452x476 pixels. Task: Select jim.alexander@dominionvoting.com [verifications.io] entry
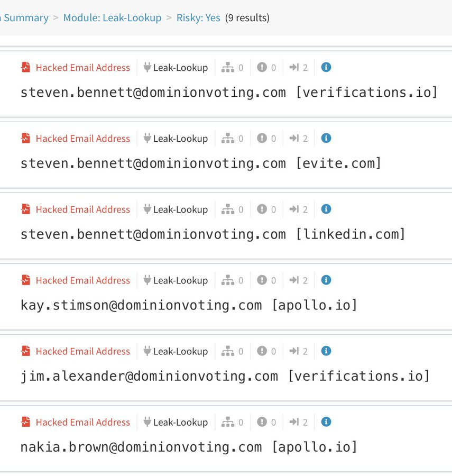click(225, 376)
